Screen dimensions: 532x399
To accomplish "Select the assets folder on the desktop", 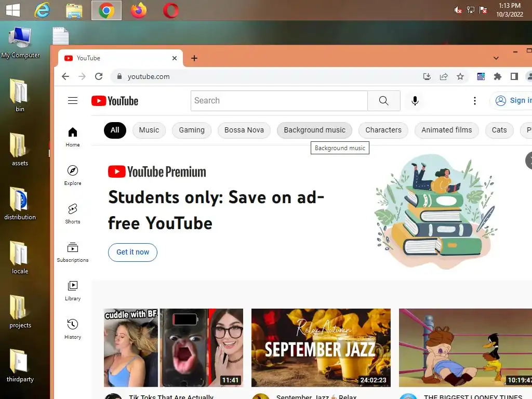I will (20, 149).
